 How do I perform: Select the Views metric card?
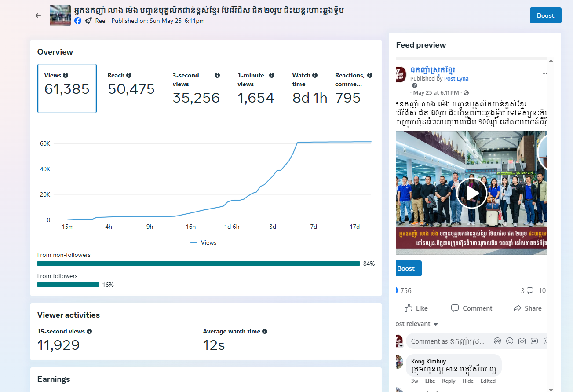(x=67, y=88)
